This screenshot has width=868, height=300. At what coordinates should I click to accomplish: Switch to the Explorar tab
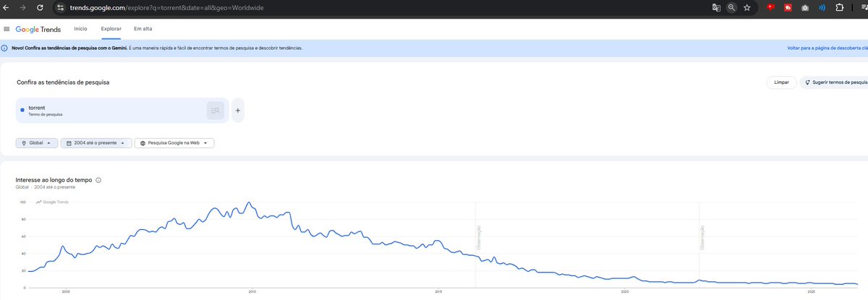coord(111,29)
